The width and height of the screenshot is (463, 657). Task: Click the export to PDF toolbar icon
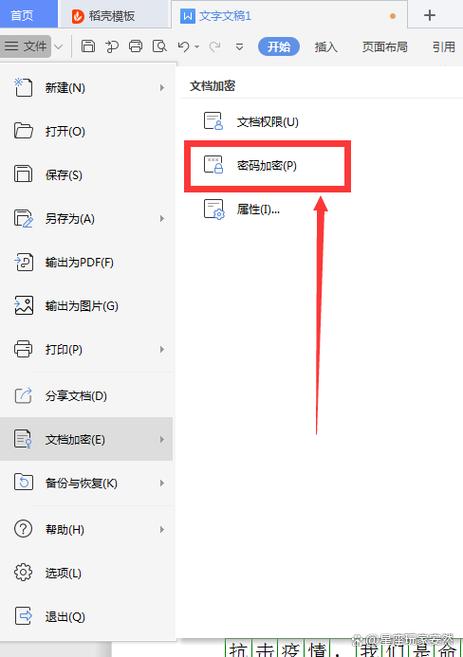(x=112, y=46)
